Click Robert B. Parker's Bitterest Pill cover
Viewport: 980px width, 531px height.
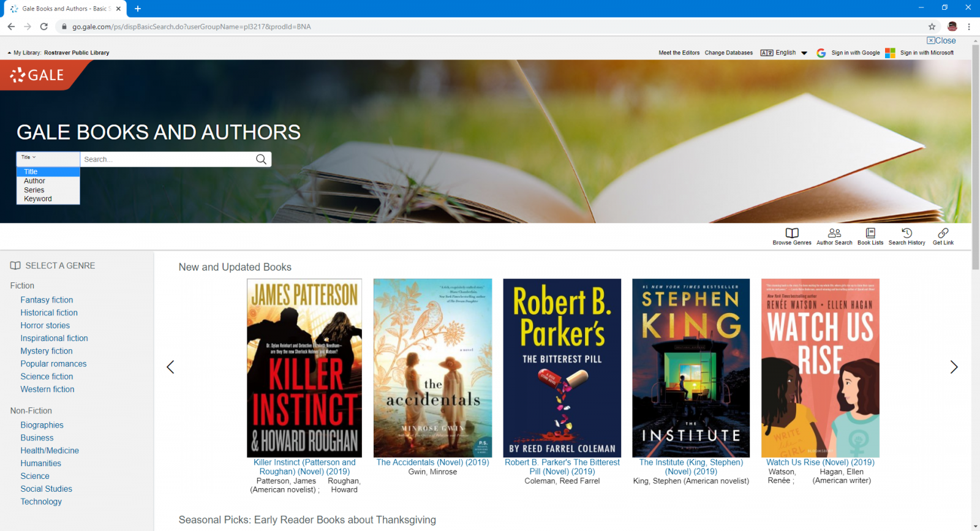tap(562, 368)
